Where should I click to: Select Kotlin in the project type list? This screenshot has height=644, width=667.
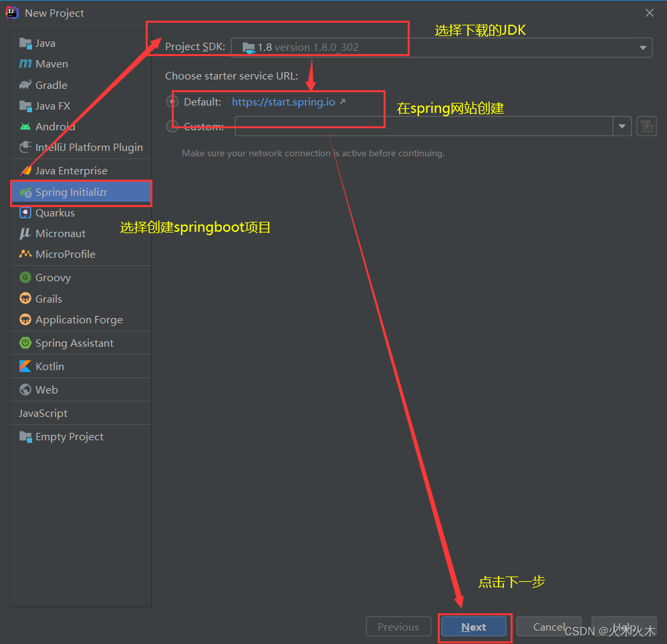point(49,366)
